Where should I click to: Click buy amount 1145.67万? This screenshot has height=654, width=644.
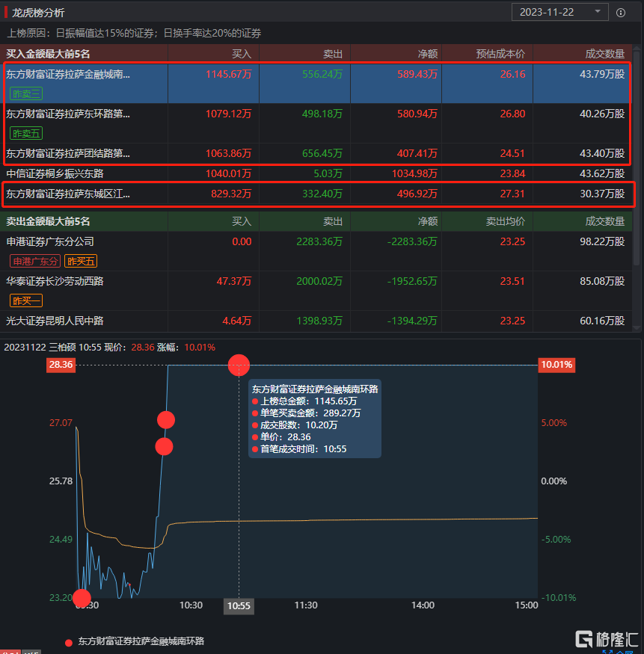click(228, 74)
